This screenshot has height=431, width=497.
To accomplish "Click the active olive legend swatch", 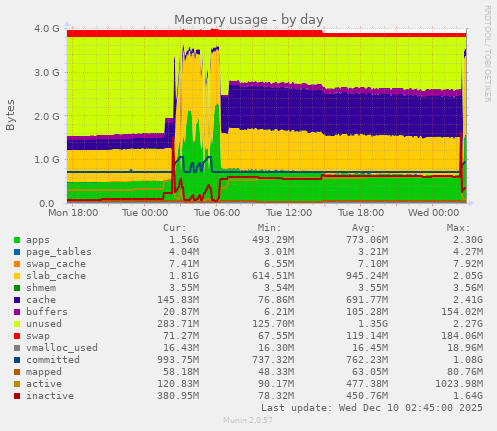I will pos(17,384).
